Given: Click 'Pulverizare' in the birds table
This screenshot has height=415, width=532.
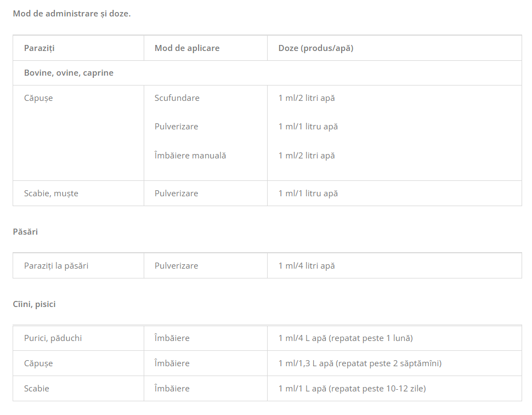Looking at the screenshot, I should point(177,266).
